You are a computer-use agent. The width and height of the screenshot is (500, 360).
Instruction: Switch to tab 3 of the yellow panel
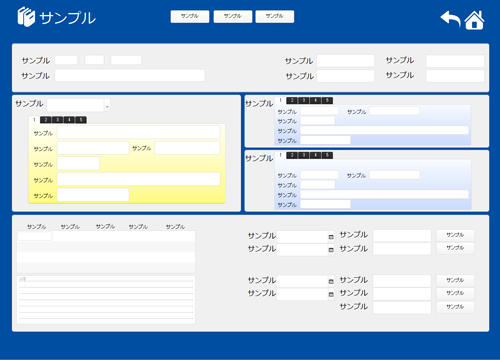click(x=57, y=120)
